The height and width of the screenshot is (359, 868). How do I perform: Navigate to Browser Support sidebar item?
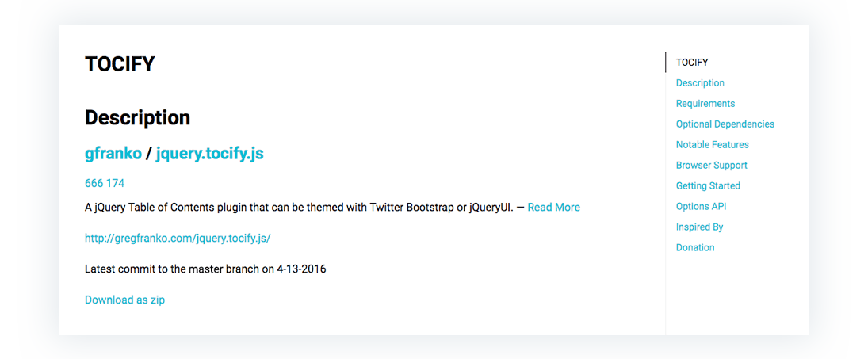click(x=711, y=165)
